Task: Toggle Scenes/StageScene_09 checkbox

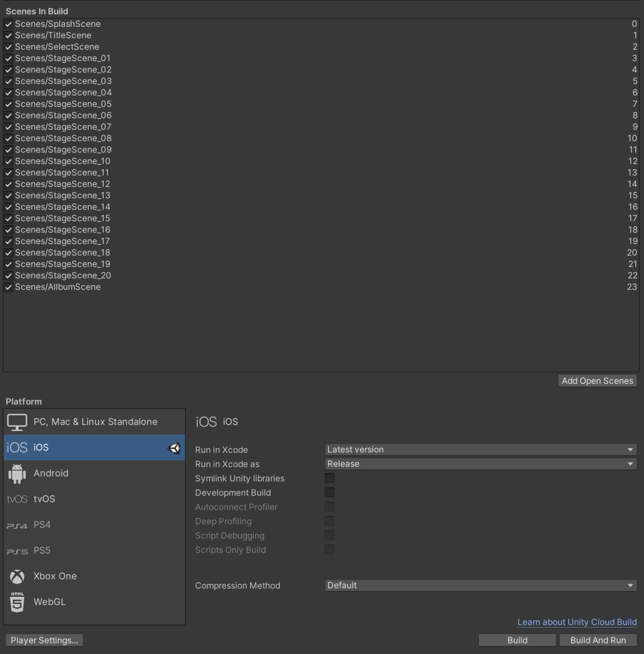Action: coord(8,150)
